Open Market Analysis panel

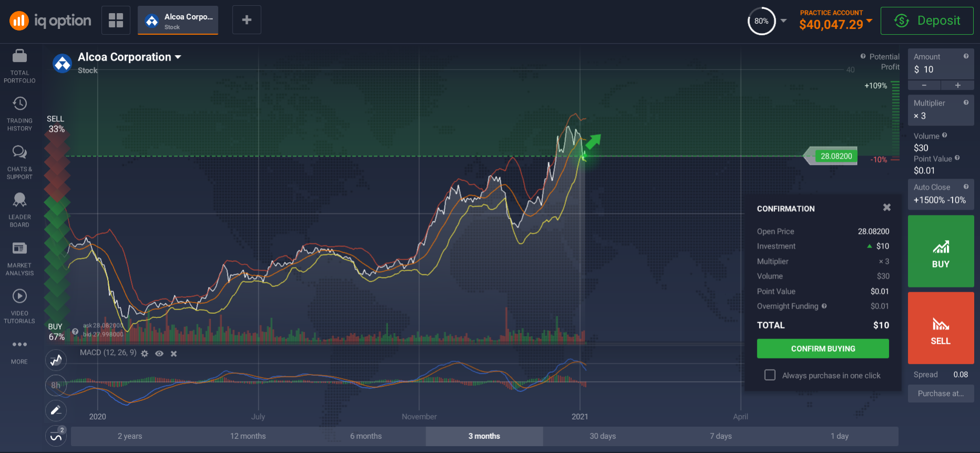[19, 258]
